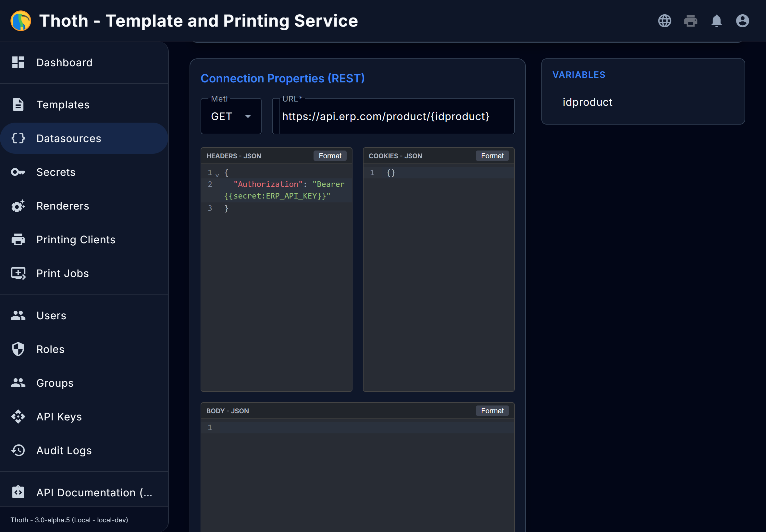Format the Cookies JSON editor

[492, 156]
